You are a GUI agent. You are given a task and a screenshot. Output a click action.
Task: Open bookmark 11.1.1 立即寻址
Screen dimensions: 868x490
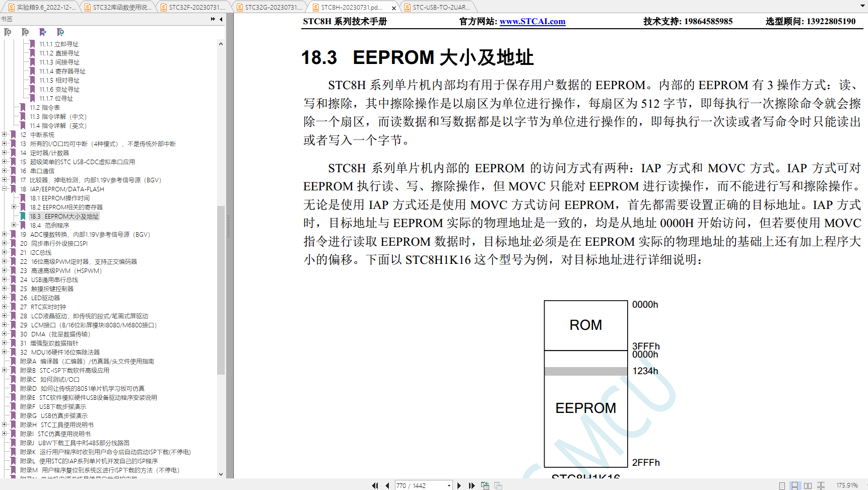coord(59,44)
